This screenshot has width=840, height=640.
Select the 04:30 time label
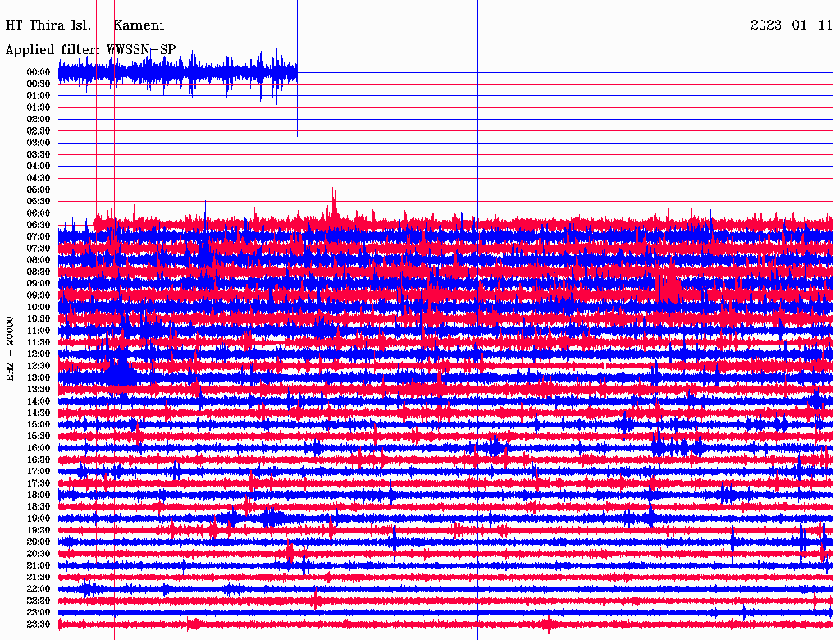[x=39, y=178]
